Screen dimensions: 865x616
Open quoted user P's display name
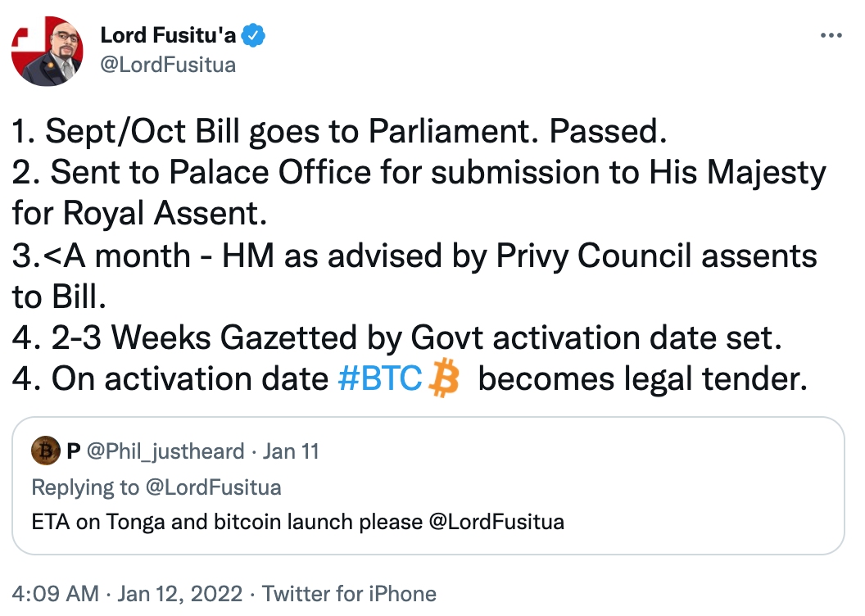click(73, 451)
